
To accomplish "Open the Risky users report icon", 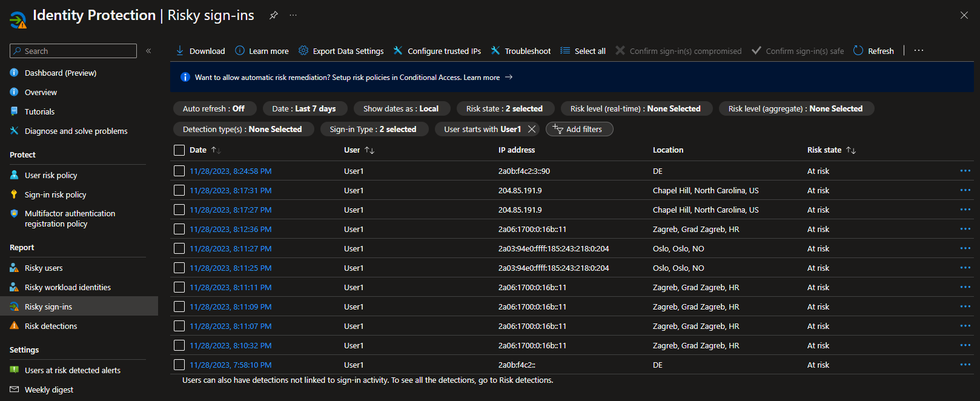I will coord(15,268).
